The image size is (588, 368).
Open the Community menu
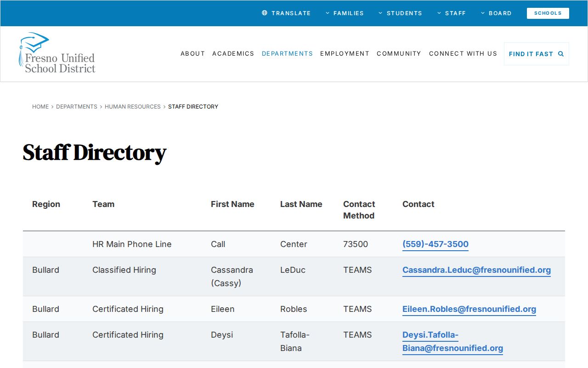pyautogui.click(x=399, y=54)
